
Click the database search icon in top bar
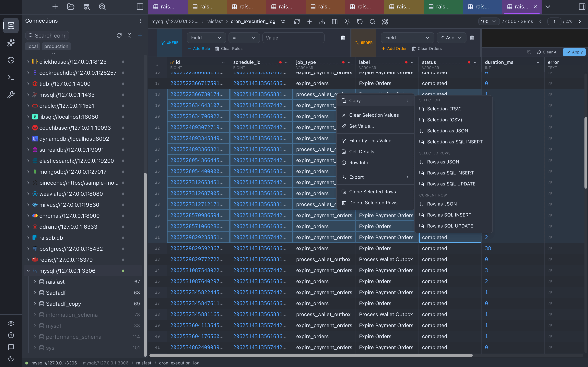87,7
